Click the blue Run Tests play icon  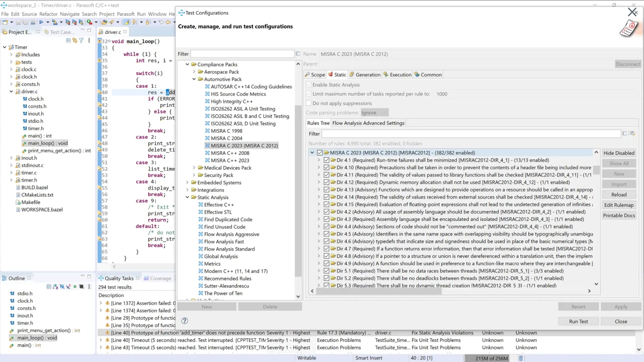[41, 22]
